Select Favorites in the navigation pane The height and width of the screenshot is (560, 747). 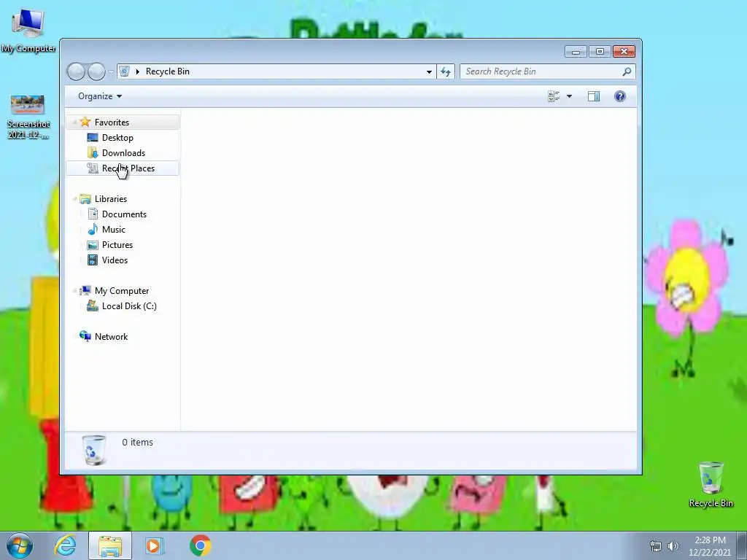point(112,122)
